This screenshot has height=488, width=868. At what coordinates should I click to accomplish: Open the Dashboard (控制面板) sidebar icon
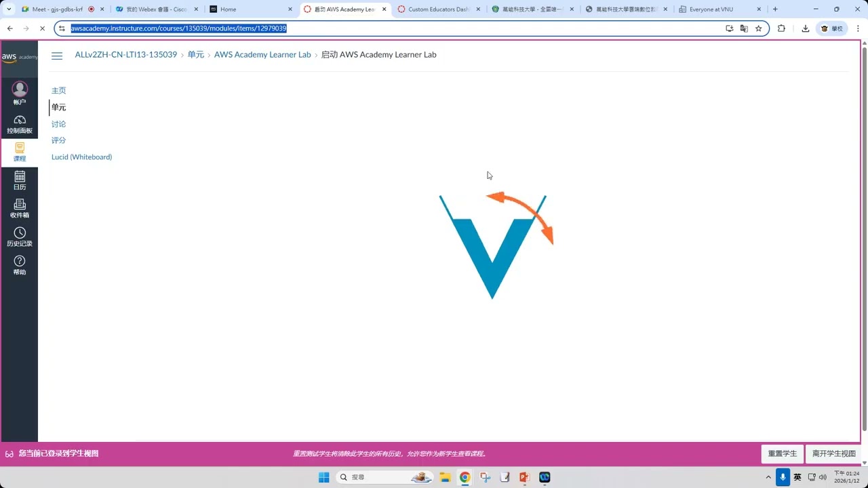[x=20, y=125]
